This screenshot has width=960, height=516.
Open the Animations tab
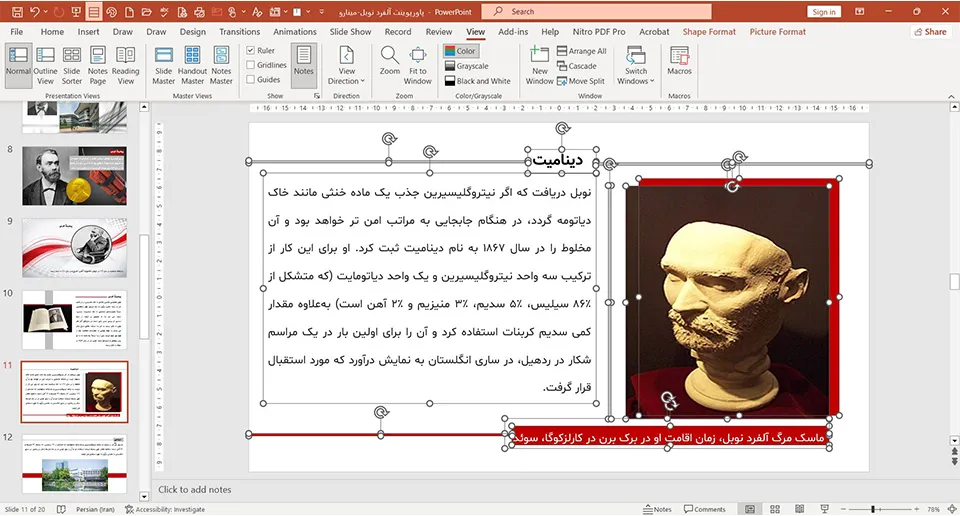click(x=294, y=32)
